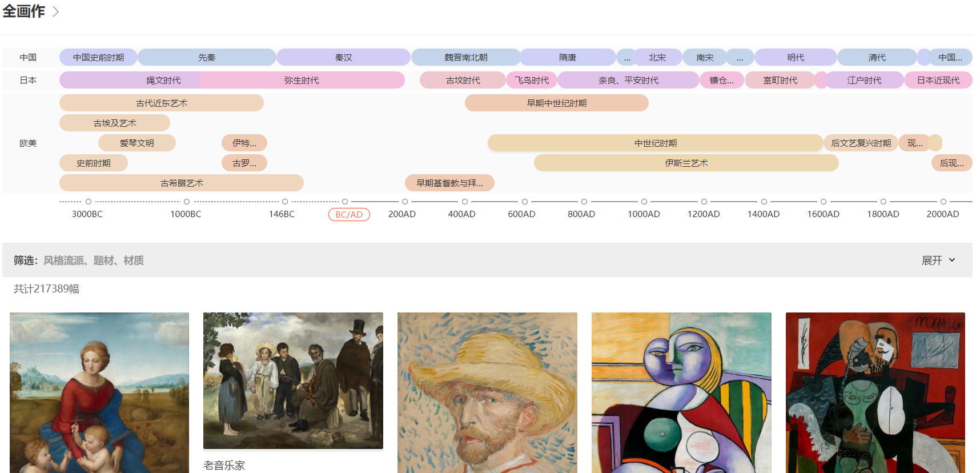Jump to 200AD on timeline
The width and height of the screenshot is (980, 473).
402,214
